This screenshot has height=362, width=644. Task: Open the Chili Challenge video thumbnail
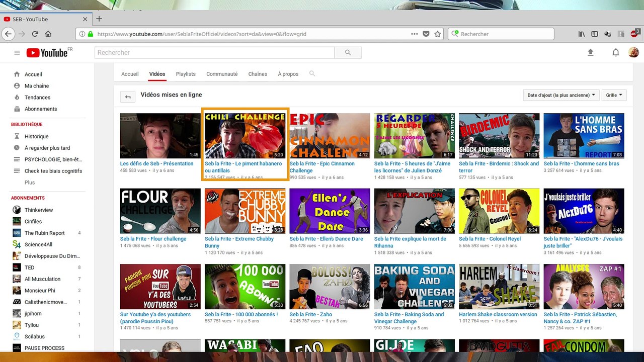[245, 136]
